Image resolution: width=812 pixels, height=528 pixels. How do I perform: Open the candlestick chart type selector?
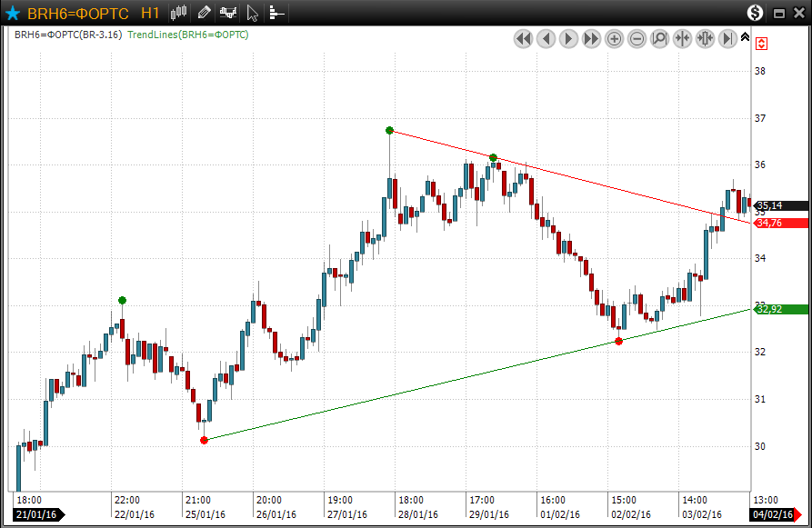pyautogui.click(x=179, y=13)
